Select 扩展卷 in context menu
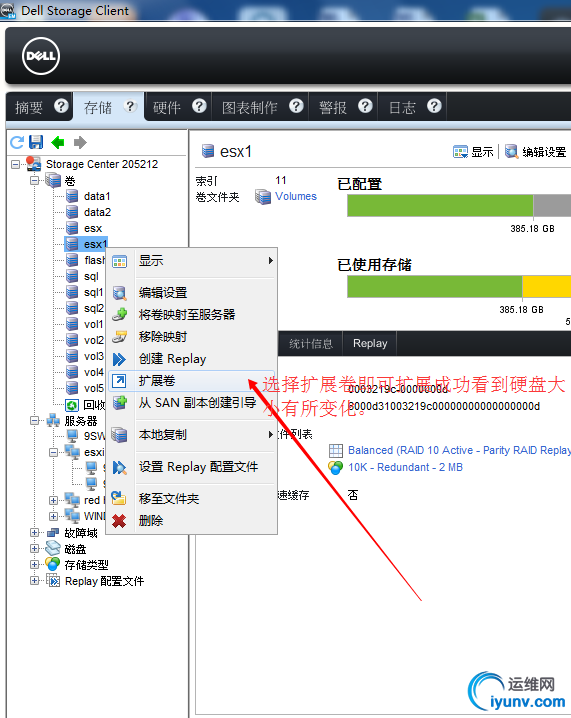 [x=192, y=381]
